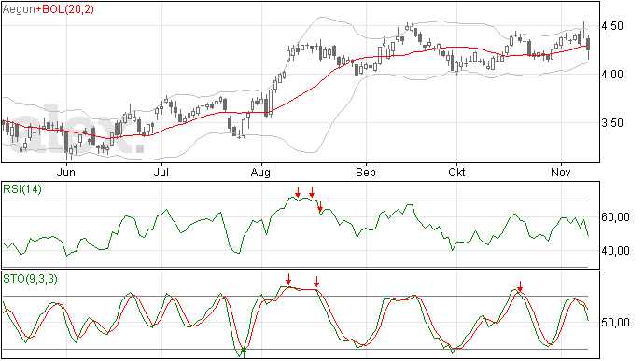Screen dimensions: 644x361
Task: Click the Aug month label
Action: [260, 172]
